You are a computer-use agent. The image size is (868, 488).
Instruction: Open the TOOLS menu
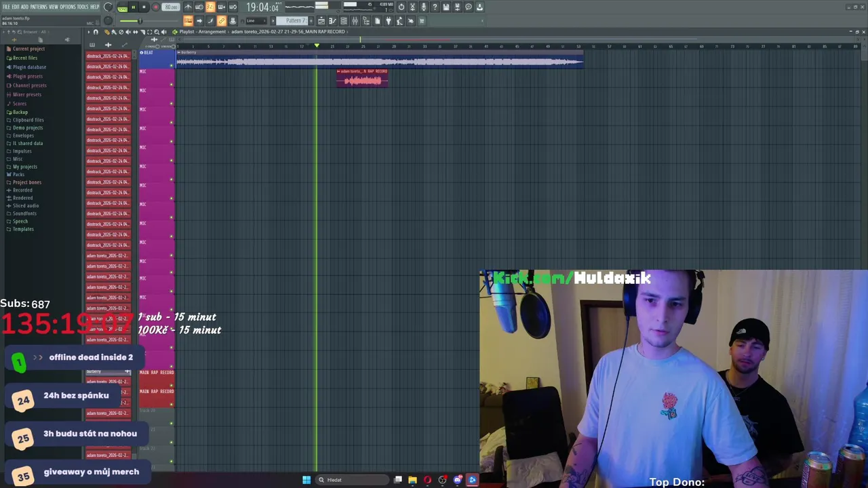tap(83, 7)
